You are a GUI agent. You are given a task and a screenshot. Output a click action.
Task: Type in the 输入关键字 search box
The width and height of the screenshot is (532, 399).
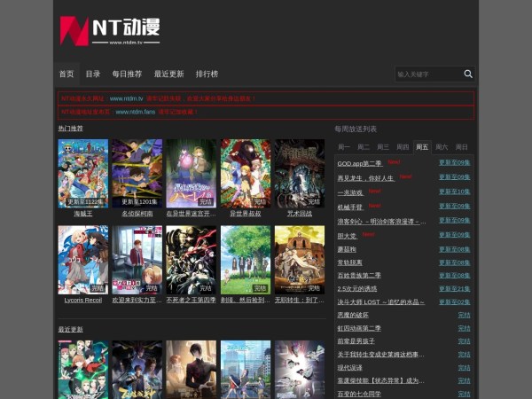pyautogui.click(x=427, y=74)
